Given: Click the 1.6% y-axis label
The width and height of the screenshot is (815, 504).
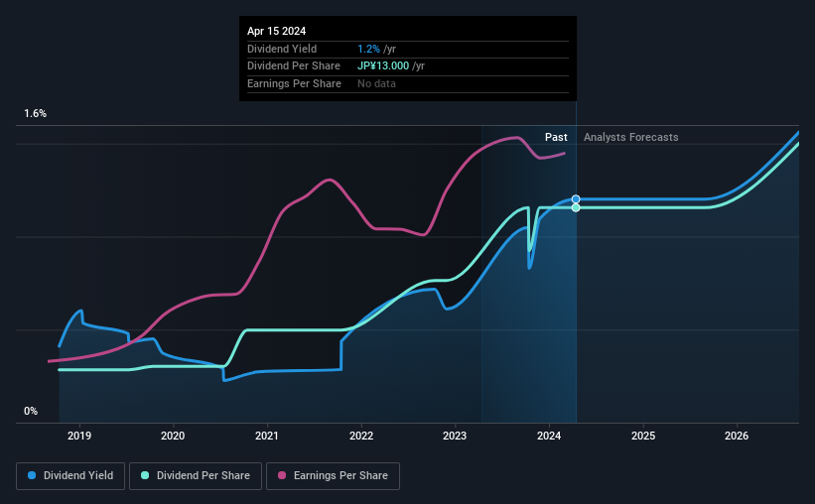Looking at the screenshot, I should (36, 114).
